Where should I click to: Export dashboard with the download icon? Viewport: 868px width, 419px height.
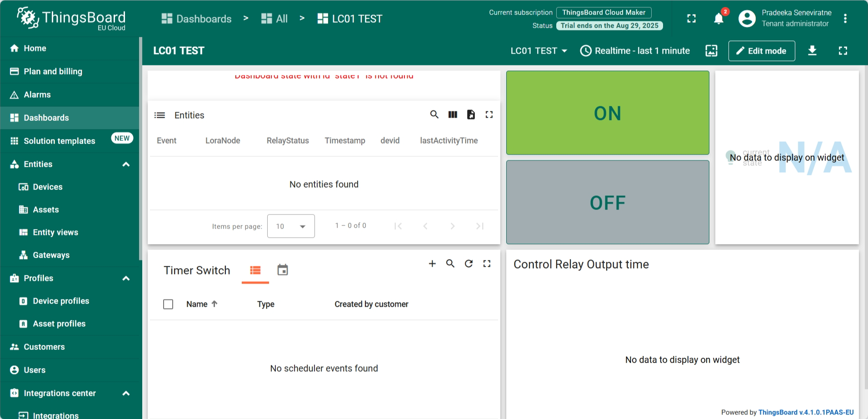coord(812,51)
